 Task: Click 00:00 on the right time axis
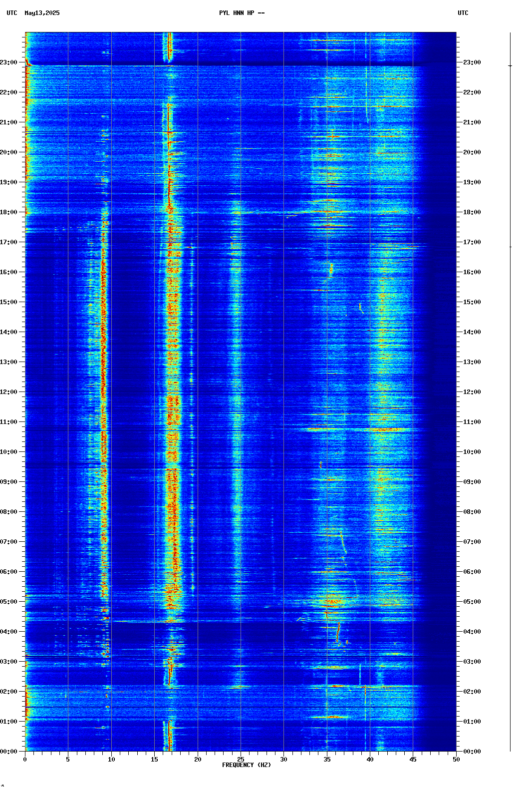point(472,752)
